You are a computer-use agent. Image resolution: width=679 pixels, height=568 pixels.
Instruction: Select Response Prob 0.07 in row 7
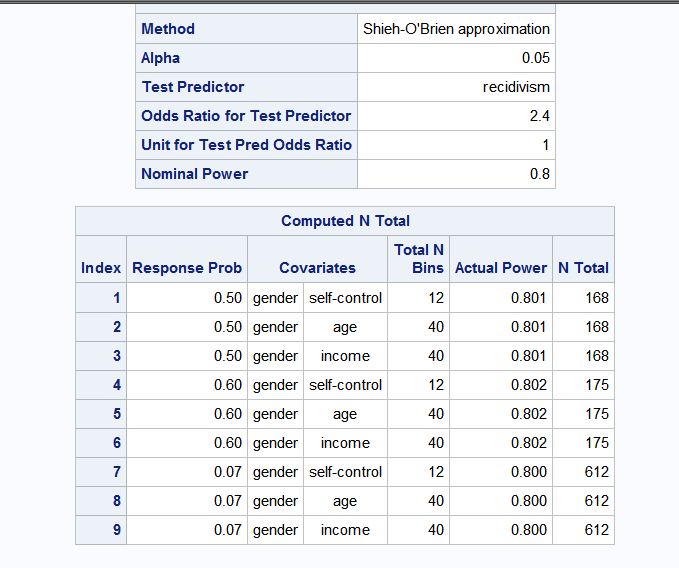(228, 472)
